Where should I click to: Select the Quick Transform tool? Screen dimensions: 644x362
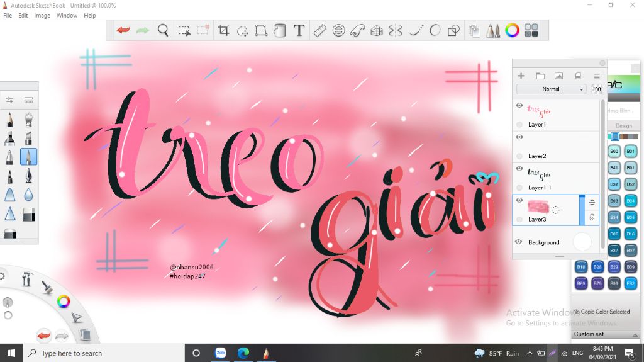[242, 30]
